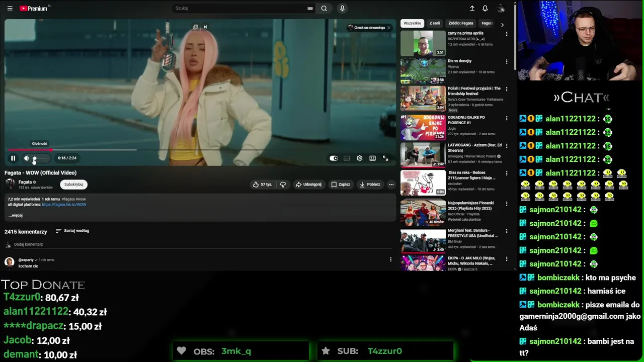This screenshot has height=362, width=644.
Task: Open options menu for @zaparty comment
Action: (390, 259)
